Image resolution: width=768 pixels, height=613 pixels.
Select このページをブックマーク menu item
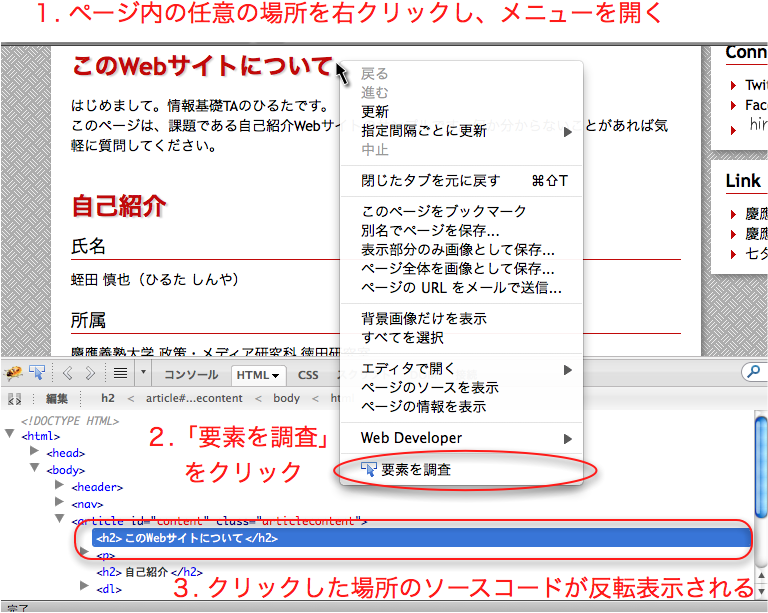point(443,211)
